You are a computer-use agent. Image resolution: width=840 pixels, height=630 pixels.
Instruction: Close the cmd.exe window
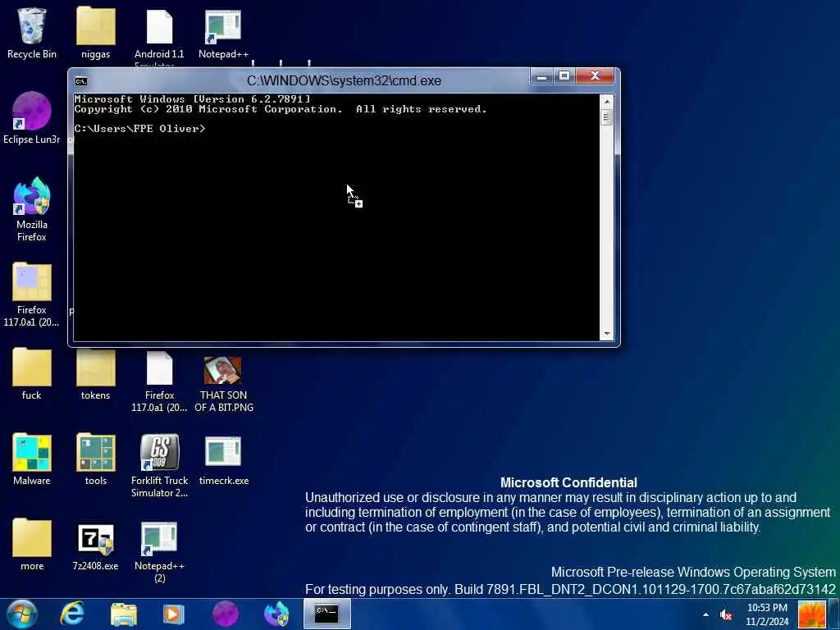tap(595, 76)
